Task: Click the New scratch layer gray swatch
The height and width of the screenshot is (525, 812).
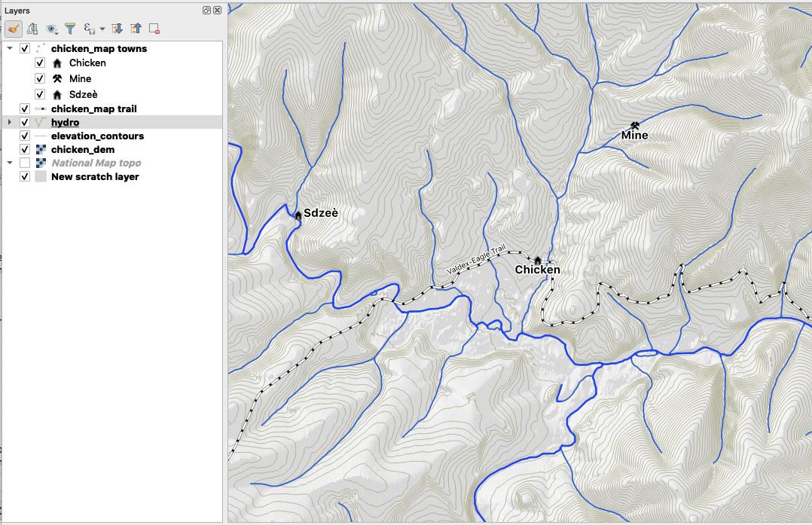Action: click(41, 176)
